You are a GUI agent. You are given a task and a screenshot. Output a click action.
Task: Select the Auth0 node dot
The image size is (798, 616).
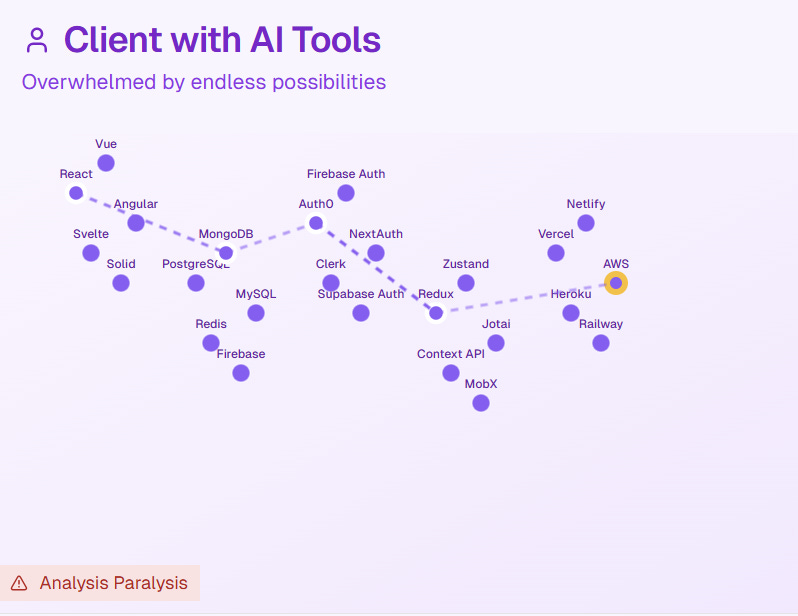[x=316, y=223]
